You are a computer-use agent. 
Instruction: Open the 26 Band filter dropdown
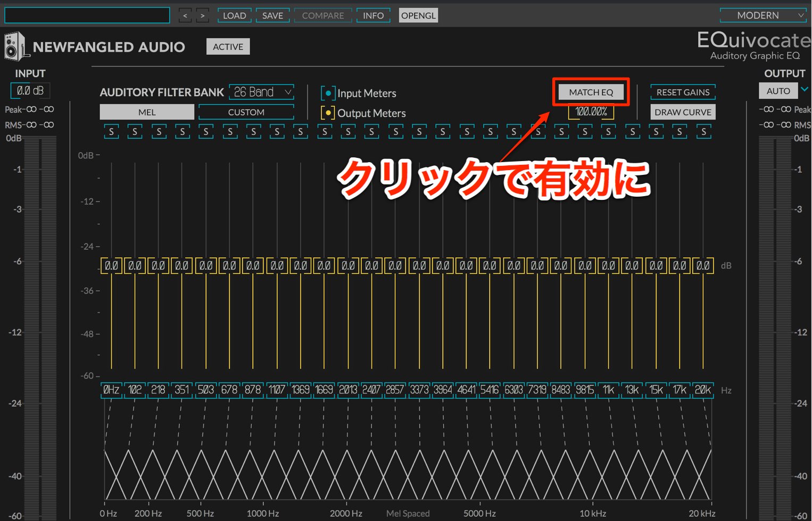coord(262,92)
